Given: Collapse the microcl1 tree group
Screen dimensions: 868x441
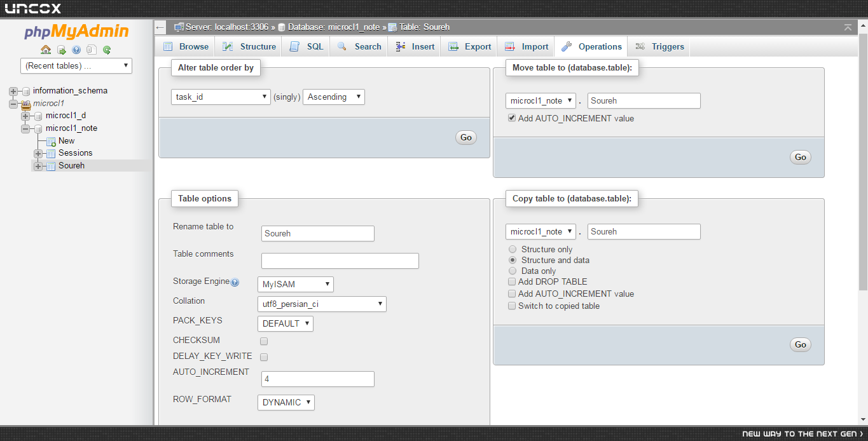Looking at the screenshot, I should pyautogui.click(x=13, y=104).
